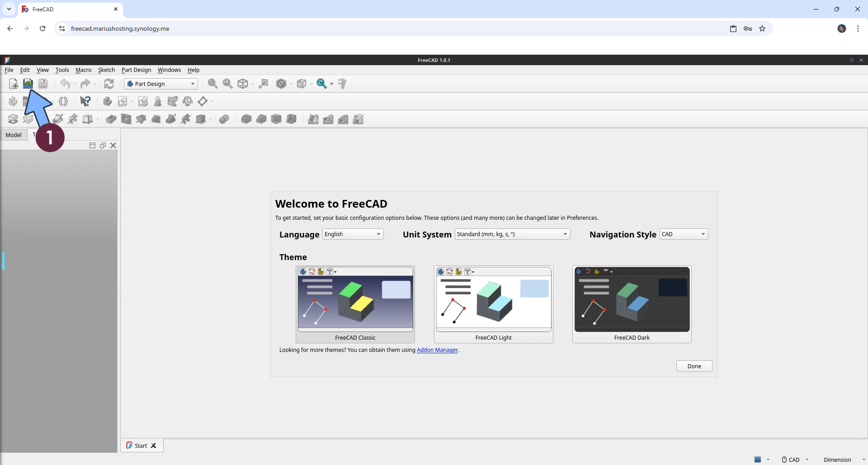Switch to the Model tab
The image size is (868, 465).
pyautogui.click(x=14, y=135)
